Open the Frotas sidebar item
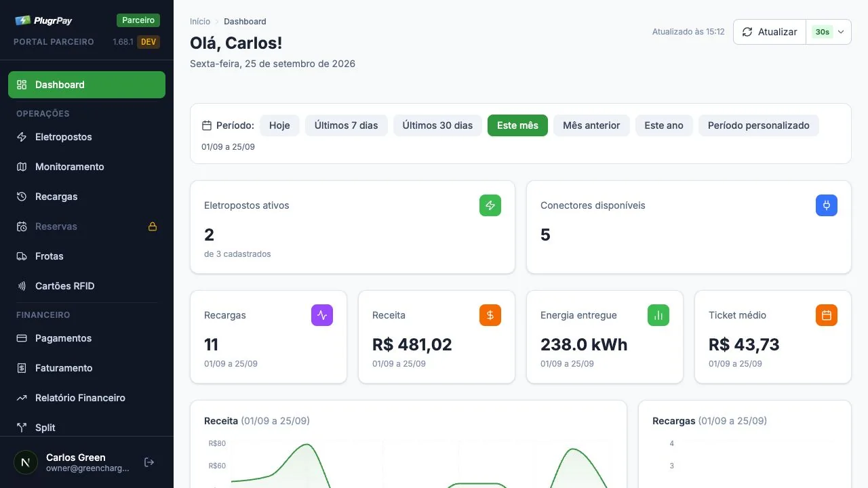This screenshot has width=868, height=488. click(87, 256)
